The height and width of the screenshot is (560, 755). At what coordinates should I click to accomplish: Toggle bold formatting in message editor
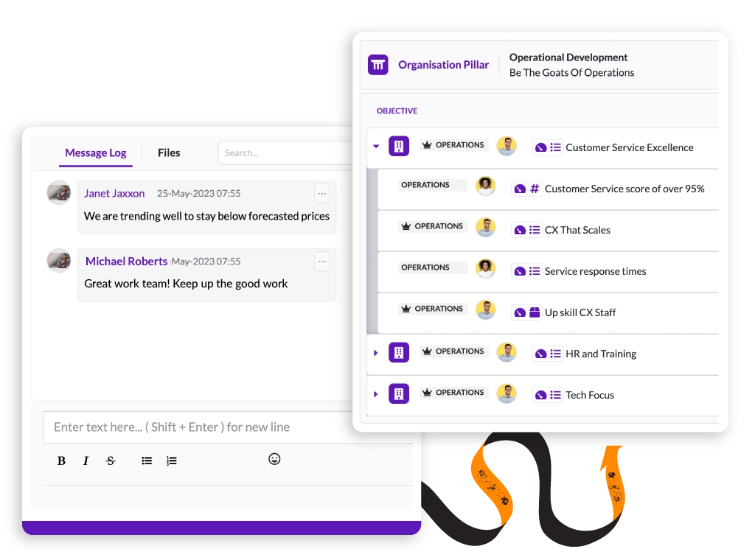[x=61, y=461]
